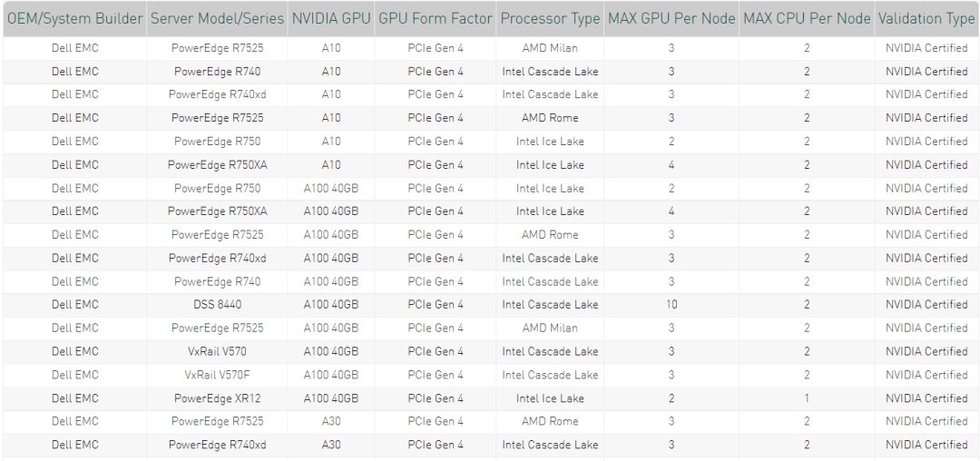The width and height of the screenshot is (980, 461).
Task: Select PowerEdge R740xd with A30 GPU
Action: coord(217,445)
